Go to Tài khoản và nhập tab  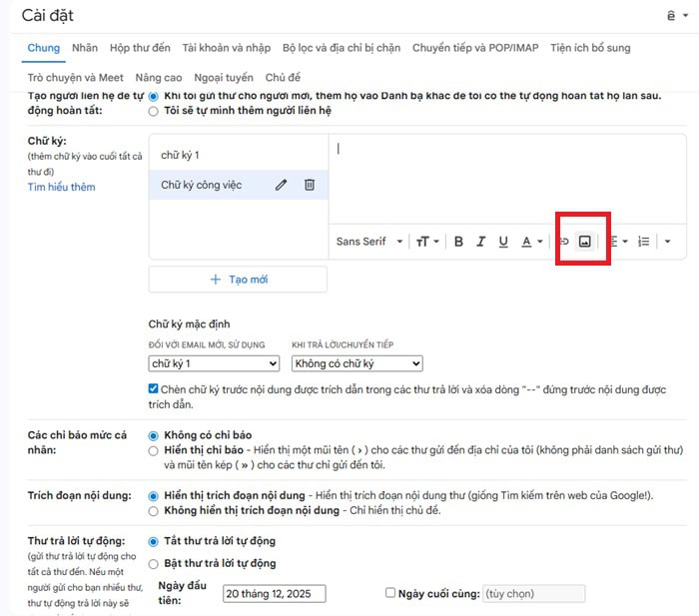coord(226,48)
